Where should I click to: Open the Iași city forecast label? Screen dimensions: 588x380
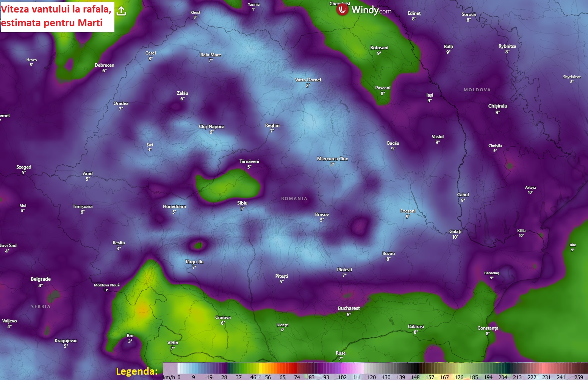pyautogui.click(x=429, y=95)
